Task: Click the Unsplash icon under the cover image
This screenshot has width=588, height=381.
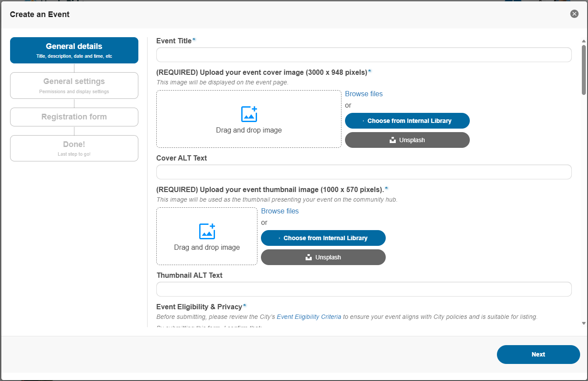Action: click(393, 140)
